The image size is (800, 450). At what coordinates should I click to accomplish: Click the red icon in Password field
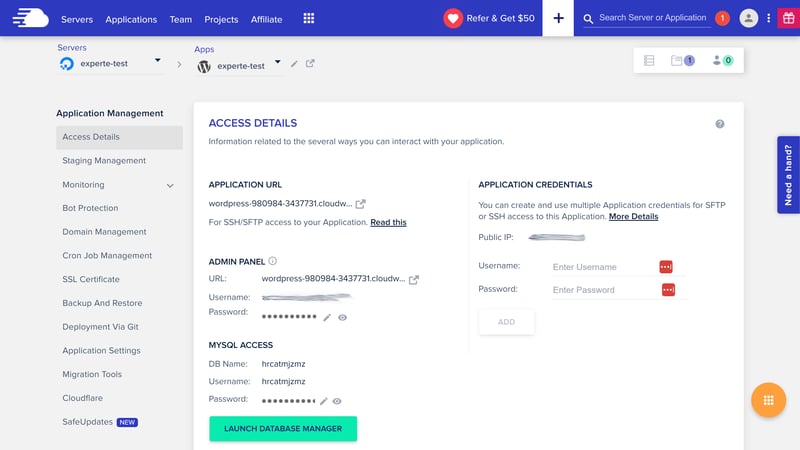click(x=668, y=290)
